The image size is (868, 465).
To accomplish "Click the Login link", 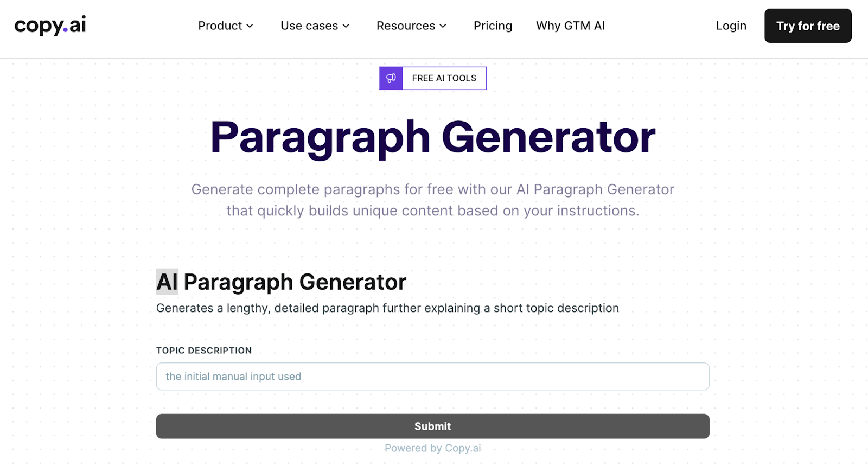I will (x=731, y=26).
